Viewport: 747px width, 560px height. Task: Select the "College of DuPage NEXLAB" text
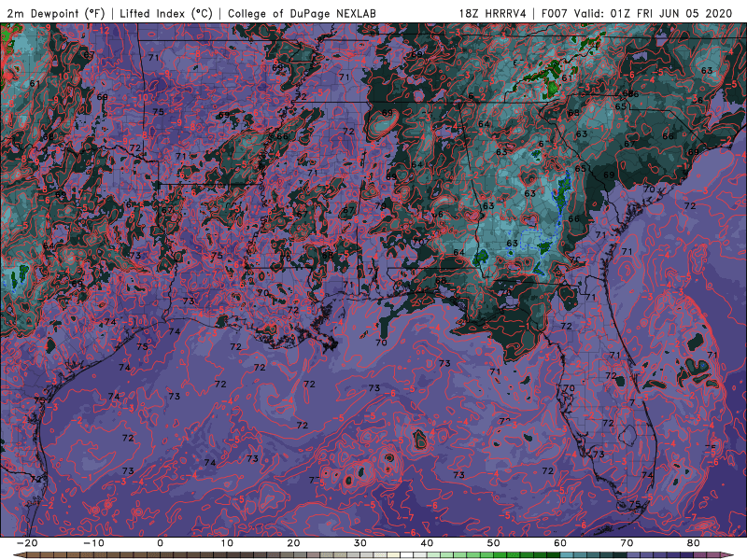coord(302,13)
